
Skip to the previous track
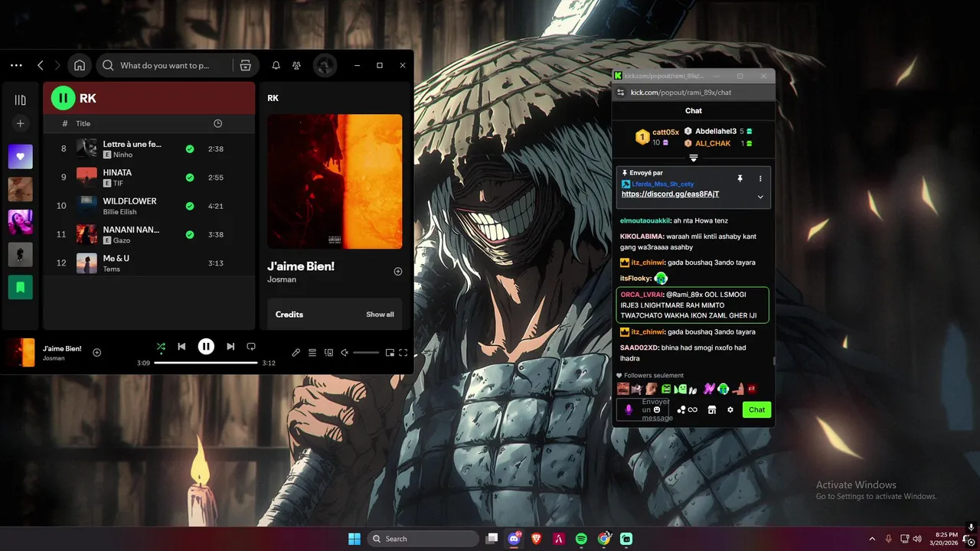(181, 347)
